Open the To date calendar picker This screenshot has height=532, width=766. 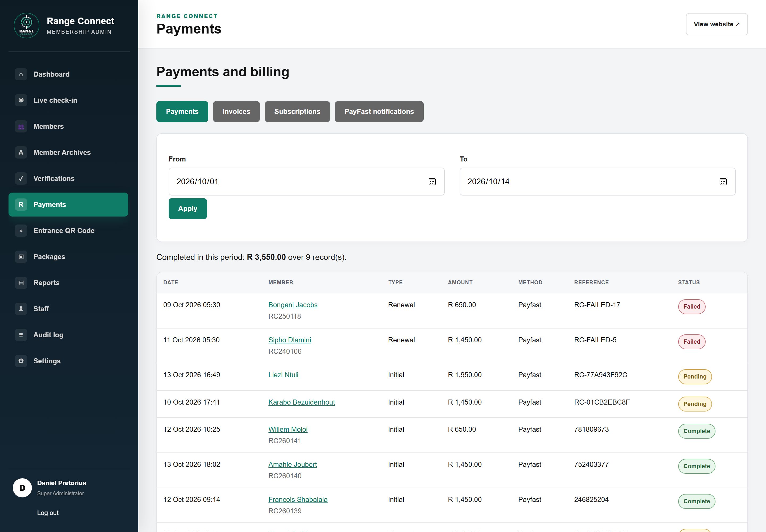723,182
